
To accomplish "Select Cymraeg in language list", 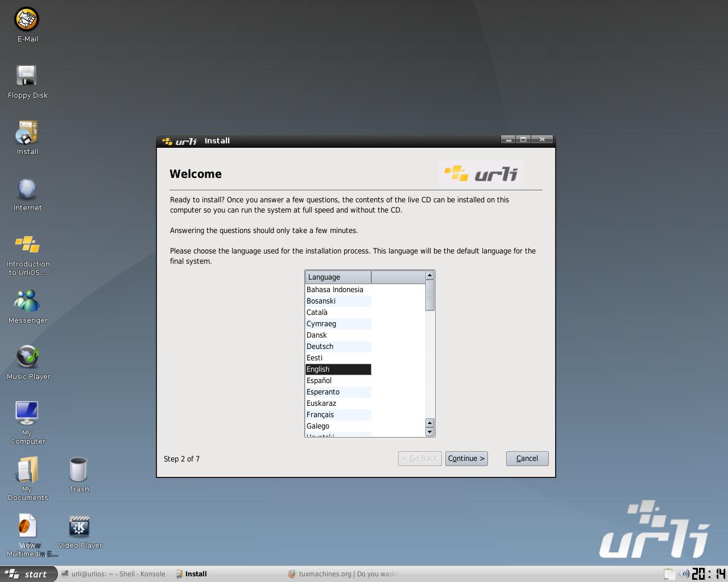I will [x=338, y=324].
